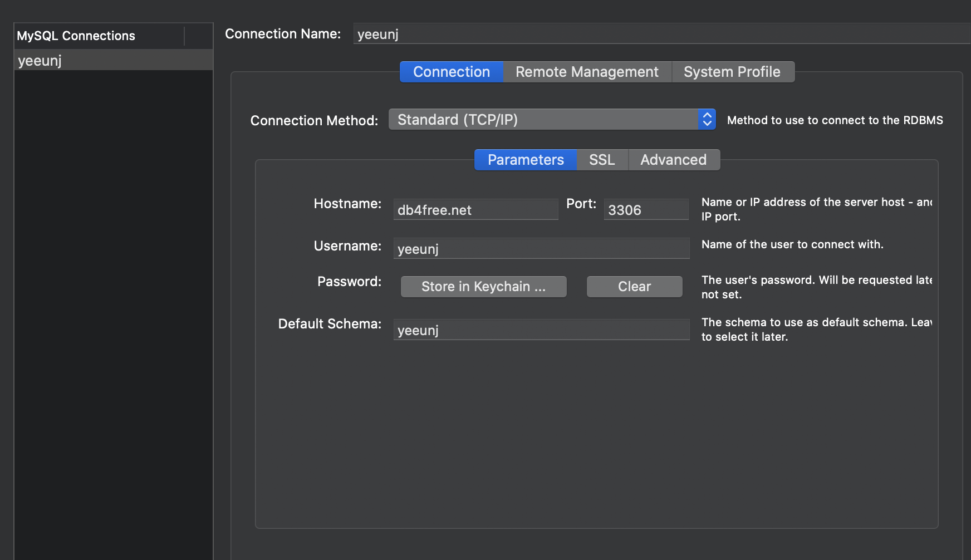Viewport: 971px width, 560px height.
Task: Open the System Profile tab
Action: 733,72
